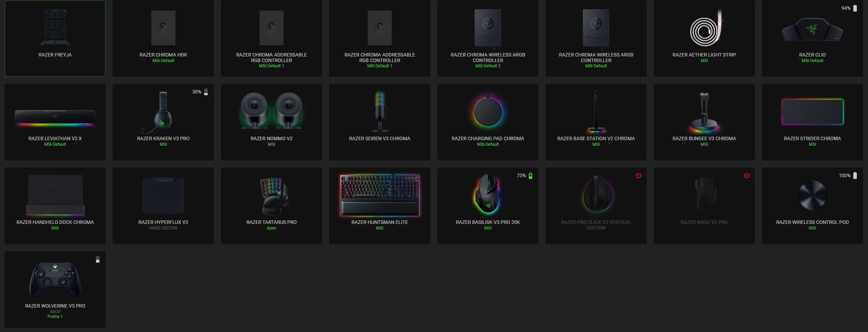Open the Razer Strider Chroma mousepad
The width and height of the screenshot is (868, 332).
(813, 122)
